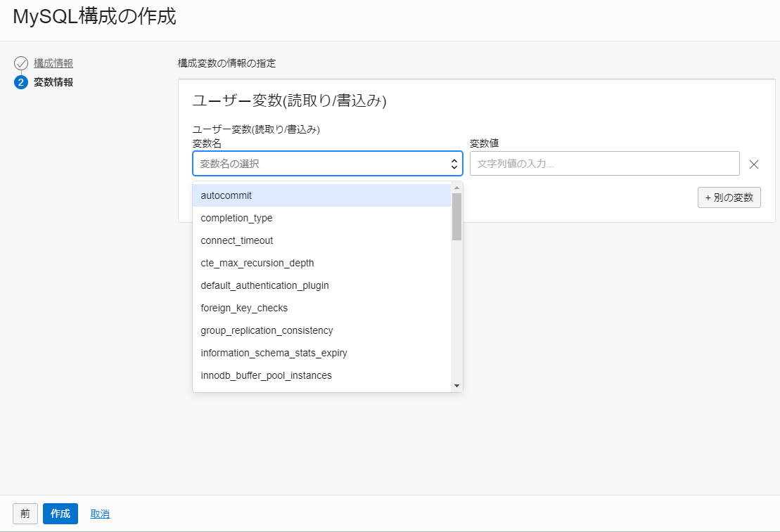Choose connect_timeout variable option

point(321,240)
